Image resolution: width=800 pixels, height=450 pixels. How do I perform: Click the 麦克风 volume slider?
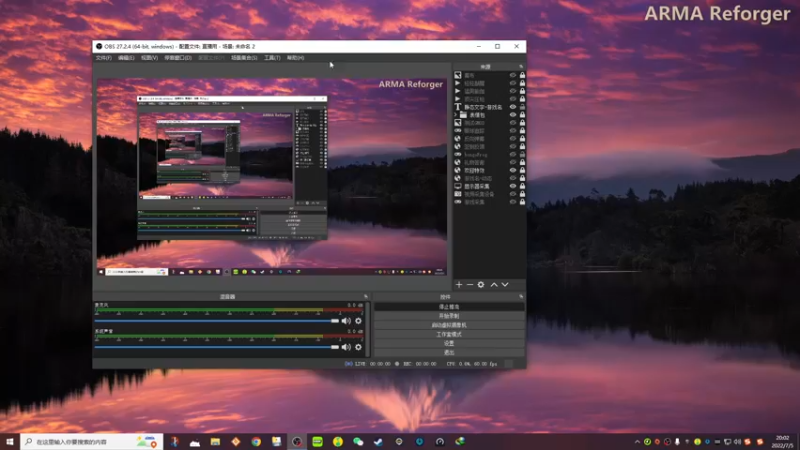[x=217, y=321]
